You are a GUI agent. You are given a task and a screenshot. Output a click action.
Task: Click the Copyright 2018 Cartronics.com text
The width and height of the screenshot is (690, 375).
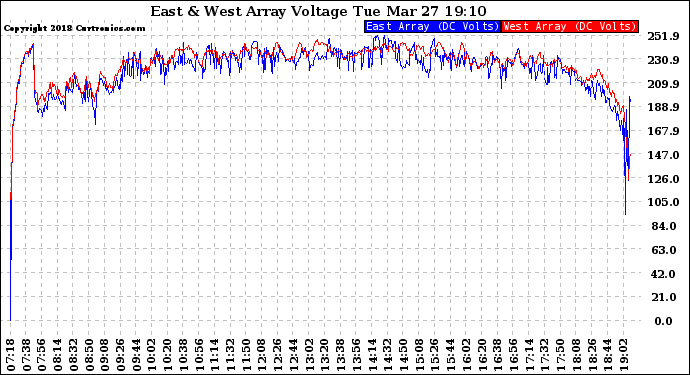point(74,28)
